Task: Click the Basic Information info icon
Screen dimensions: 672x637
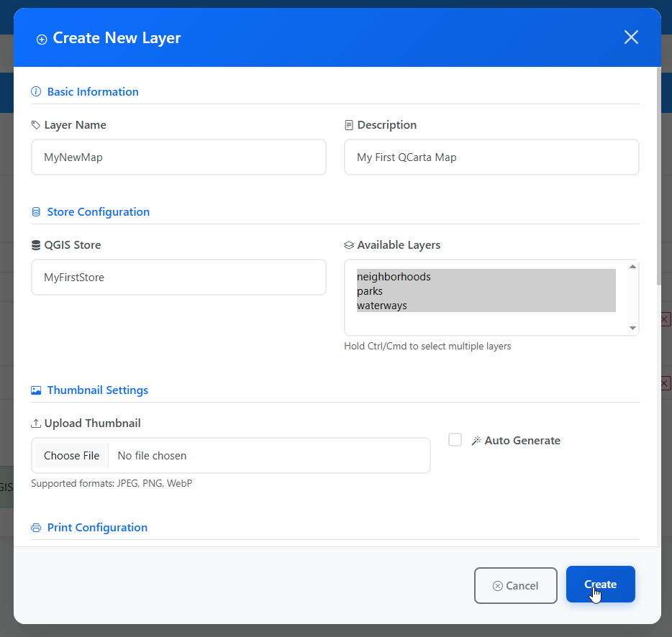Action: click(36, 92)
